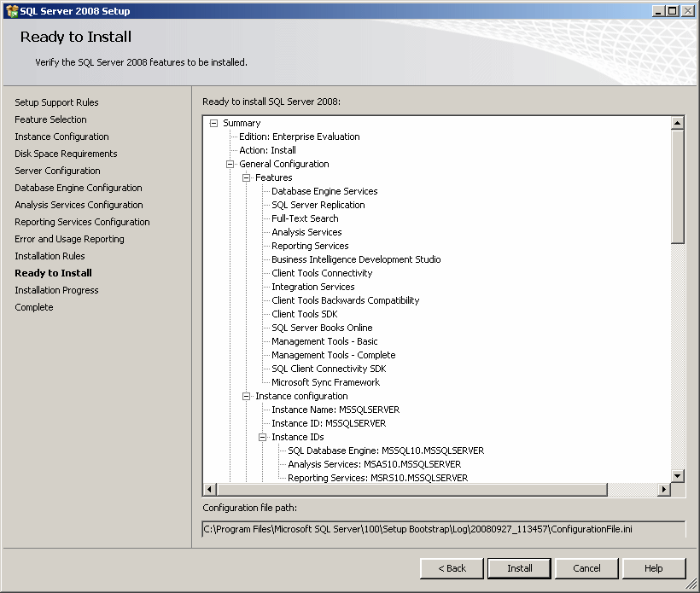The image size is (700, 593).
Task: Select Analysis Services MSAS10 row
Action: [x=375, y=464]
